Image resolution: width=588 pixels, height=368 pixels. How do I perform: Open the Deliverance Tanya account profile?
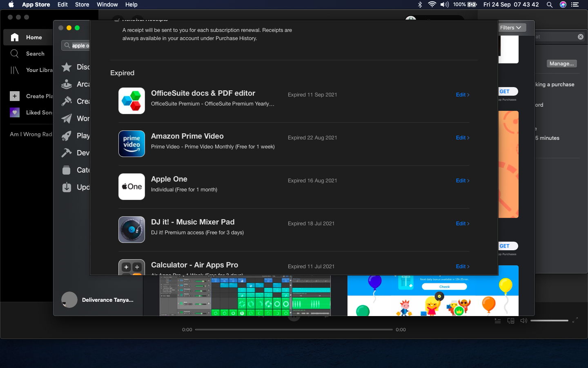tap(98, 300)
